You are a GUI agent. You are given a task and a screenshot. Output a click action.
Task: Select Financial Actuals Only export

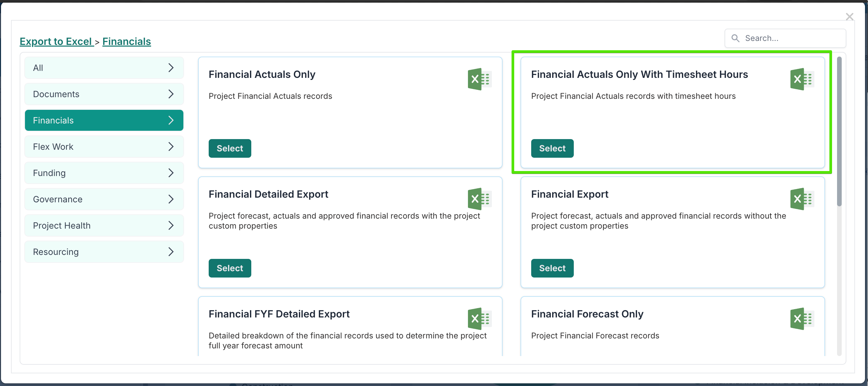229,148
